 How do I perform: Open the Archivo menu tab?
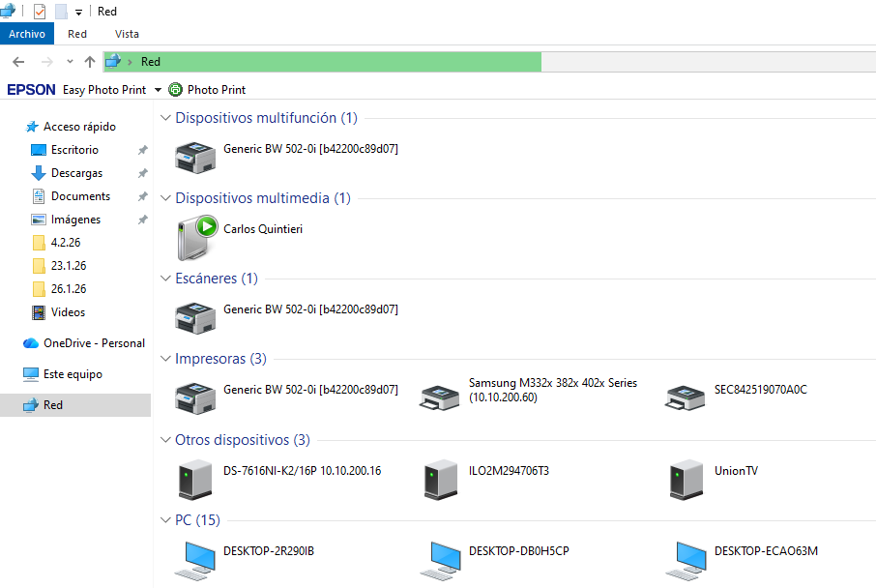[27, 34]
